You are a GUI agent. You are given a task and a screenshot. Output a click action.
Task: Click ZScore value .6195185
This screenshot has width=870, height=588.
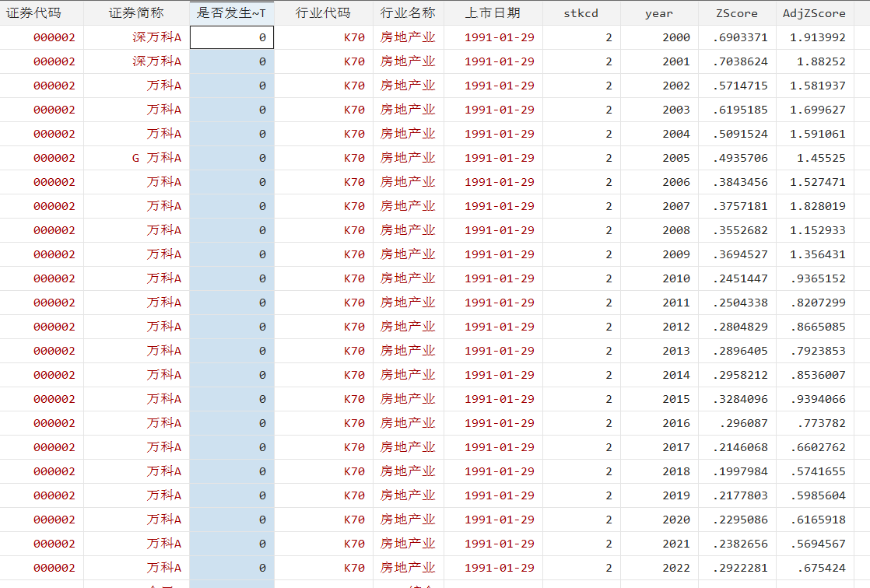[x=740, y=110]
